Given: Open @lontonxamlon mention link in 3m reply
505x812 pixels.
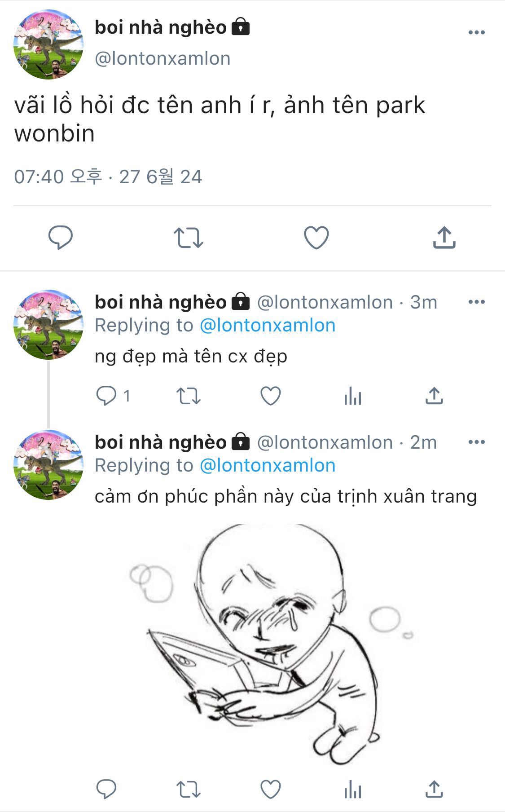Looking at the screenshot, I should (268, 325).
